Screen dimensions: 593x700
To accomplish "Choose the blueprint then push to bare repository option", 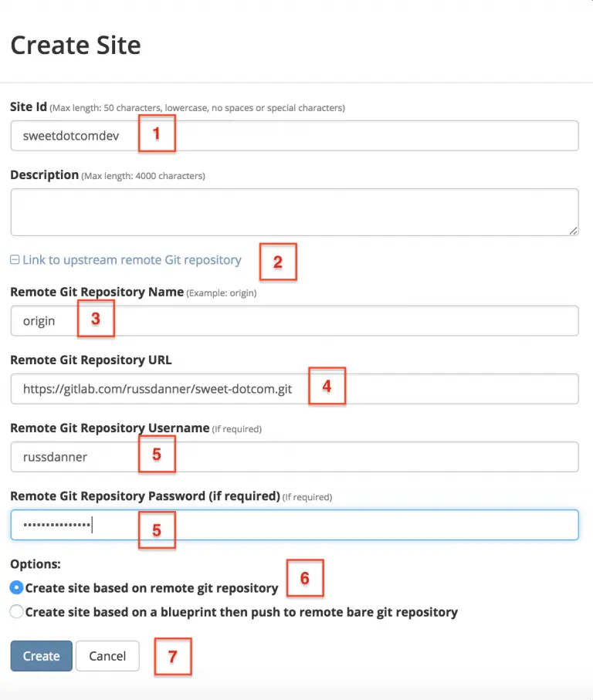I will tap(17, 612).
